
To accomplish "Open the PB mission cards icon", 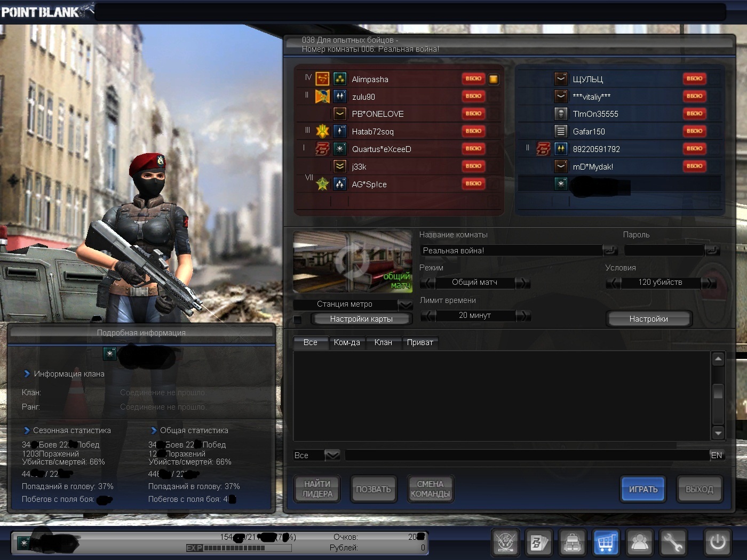I will click(x=538, y=543).
